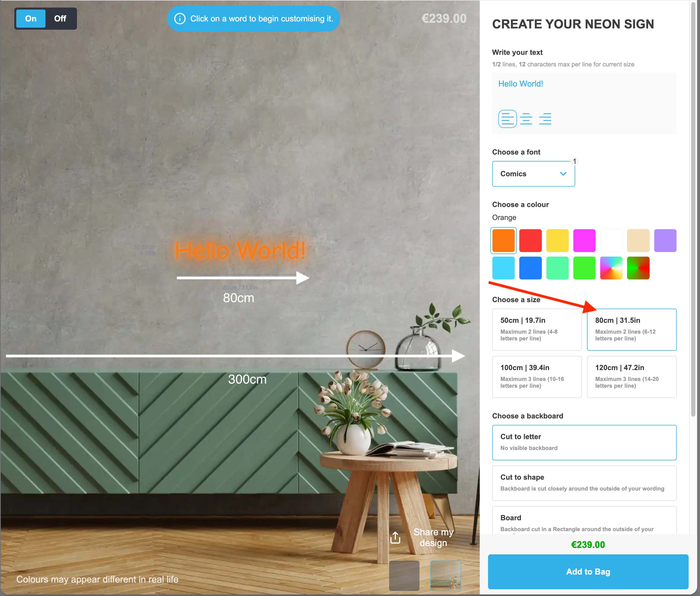Select left text alignment icon
The height and width of the screenshot is (596, 700).
507,119
